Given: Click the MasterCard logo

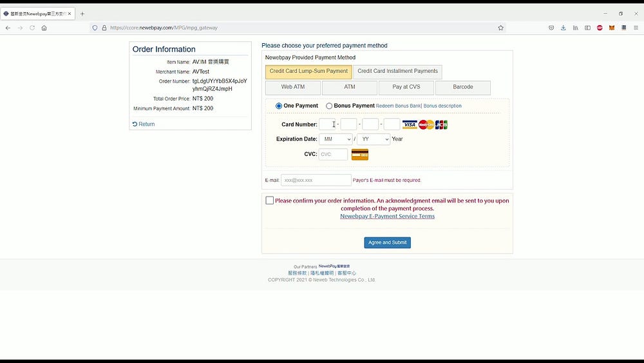Looking at the screenshot, I should pyautogui.click(x=426, y=124).
